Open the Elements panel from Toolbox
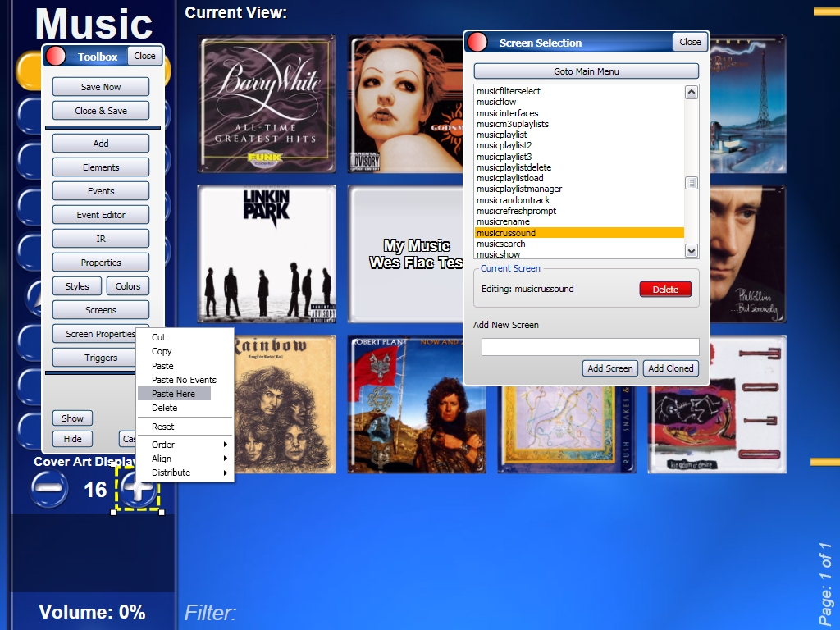The height and width of the screenshot is (630, 840). [x=101, y=167]
